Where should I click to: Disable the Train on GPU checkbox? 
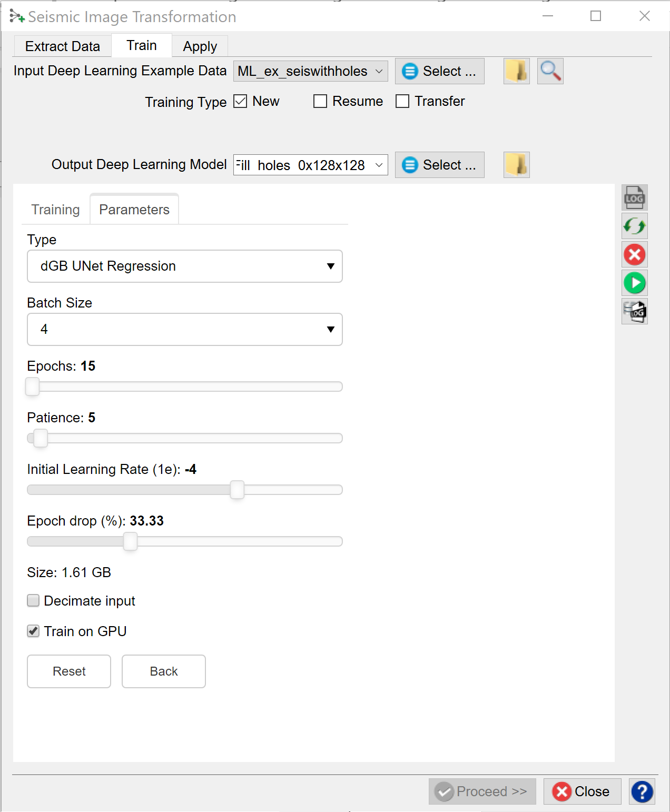33,631
